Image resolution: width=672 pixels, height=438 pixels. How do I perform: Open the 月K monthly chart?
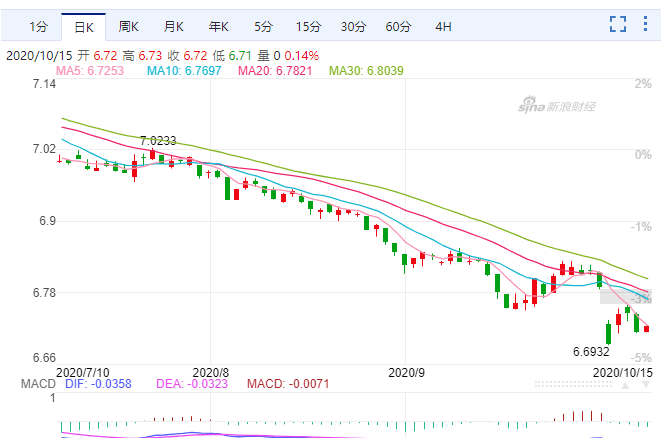click(x=173, y=25)
